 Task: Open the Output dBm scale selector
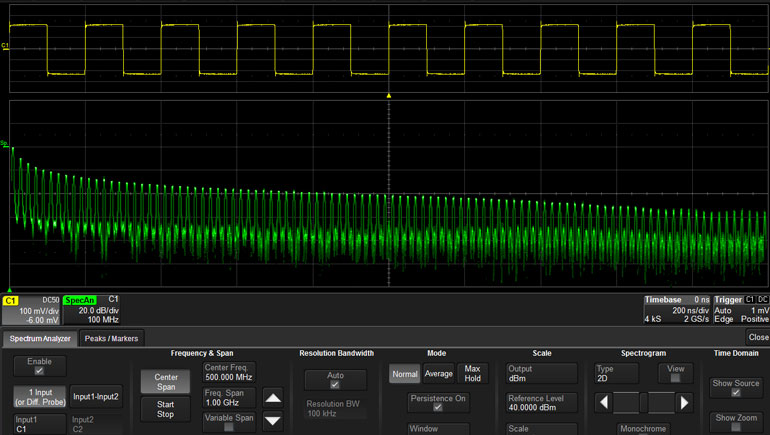coord(541,373)
